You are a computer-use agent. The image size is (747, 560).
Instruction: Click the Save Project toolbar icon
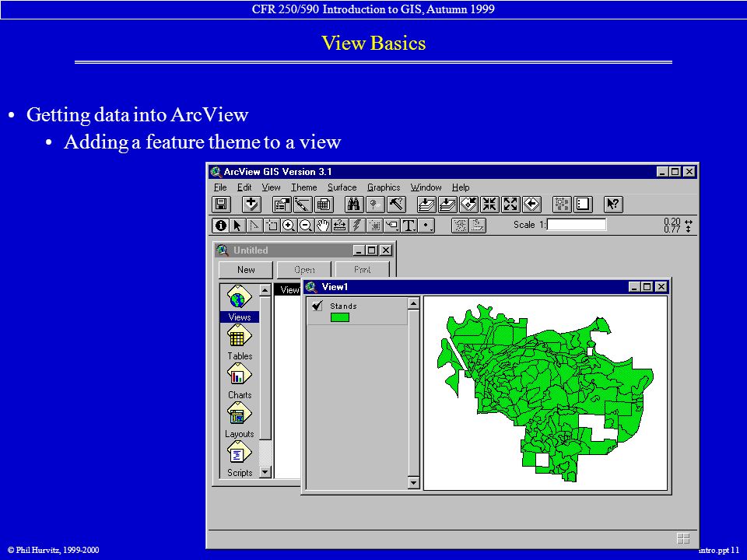tap(221, 205)
